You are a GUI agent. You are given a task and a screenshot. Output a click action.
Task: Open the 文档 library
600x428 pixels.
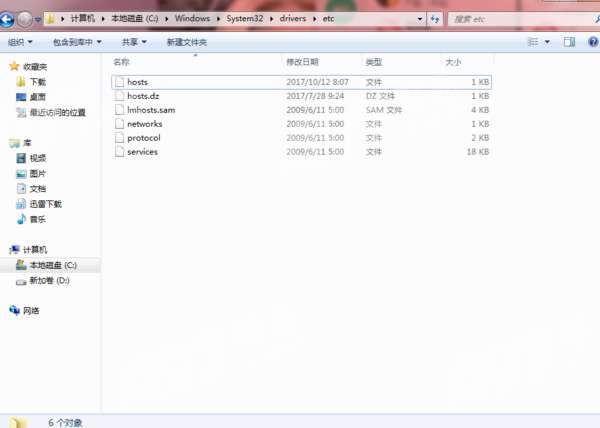pyautogui.click(x=38, y=189)
